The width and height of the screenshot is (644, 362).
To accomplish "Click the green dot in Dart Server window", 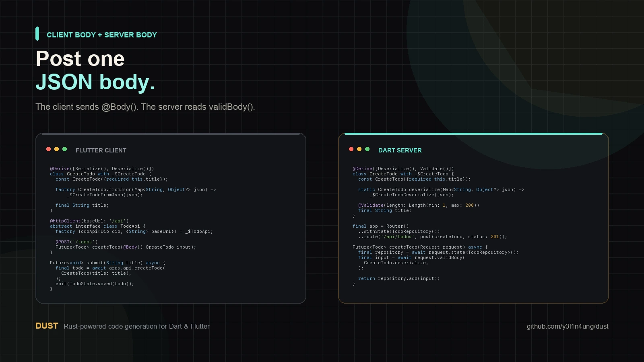I will click(367, 149).
